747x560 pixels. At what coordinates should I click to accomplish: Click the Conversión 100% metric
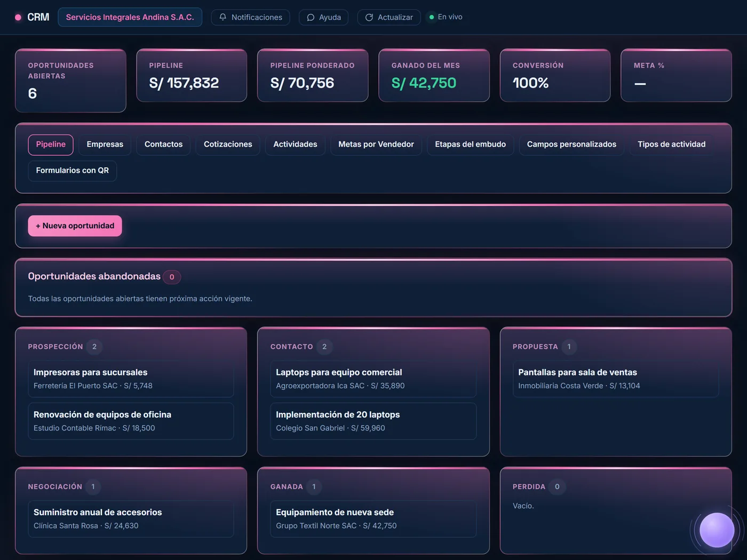coord(555,75)
